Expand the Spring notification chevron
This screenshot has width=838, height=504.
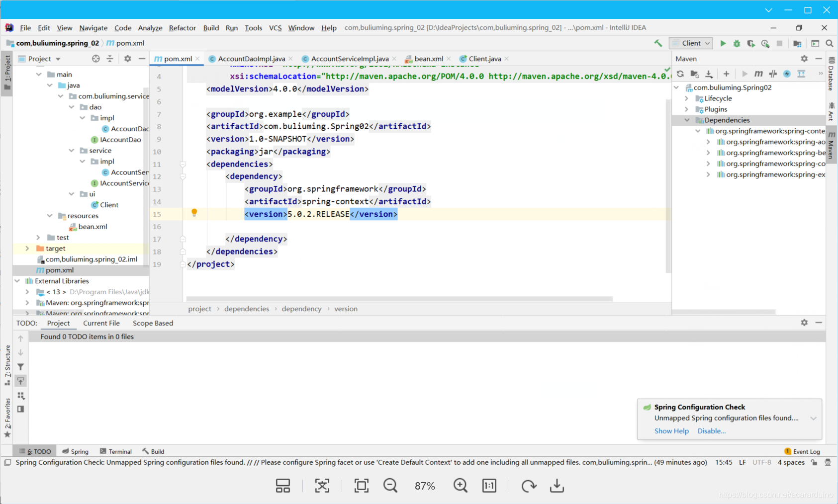[813, 419]
